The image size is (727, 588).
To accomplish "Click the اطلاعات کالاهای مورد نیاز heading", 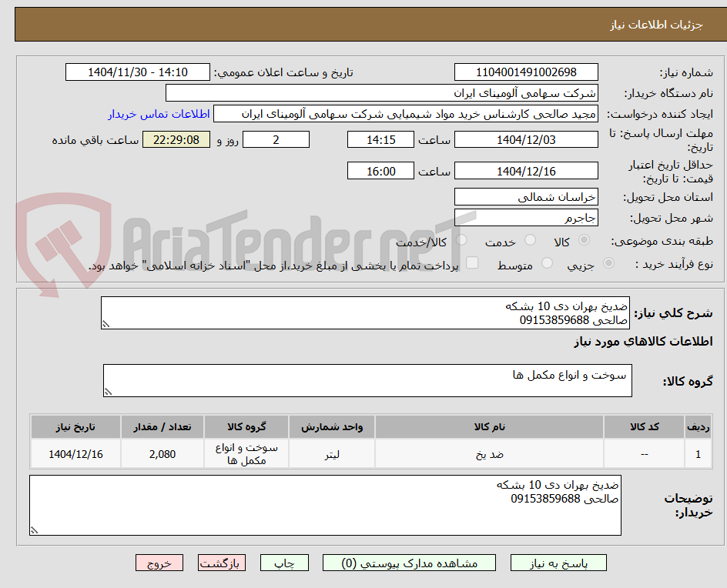I will pos(643,342).
